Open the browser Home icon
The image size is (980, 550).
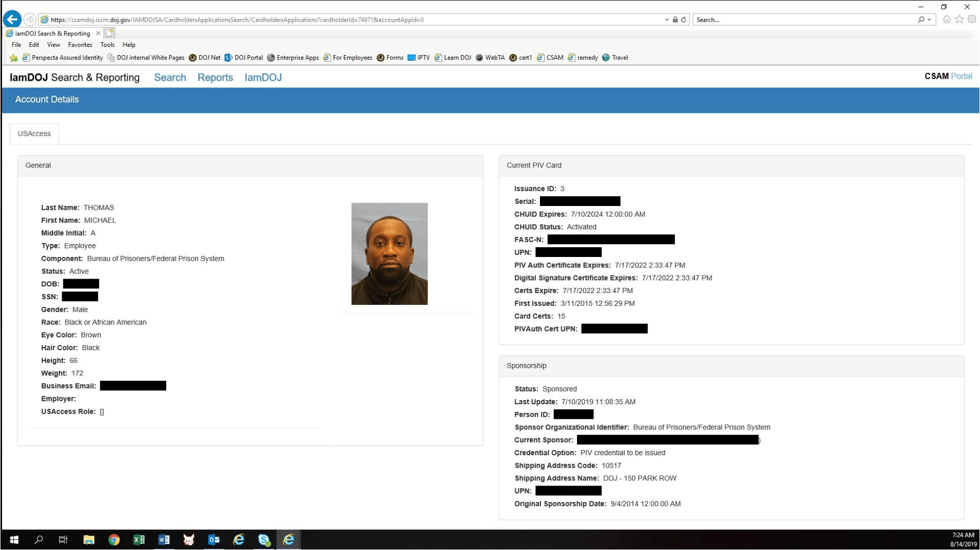(x=947, y=20)
